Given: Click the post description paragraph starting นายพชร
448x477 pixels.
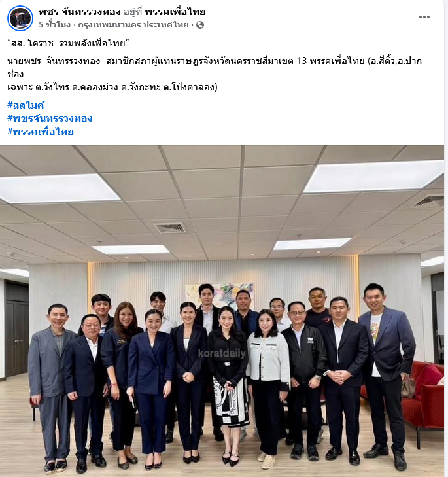Looking at the screenshot, I should coord(215,74).
